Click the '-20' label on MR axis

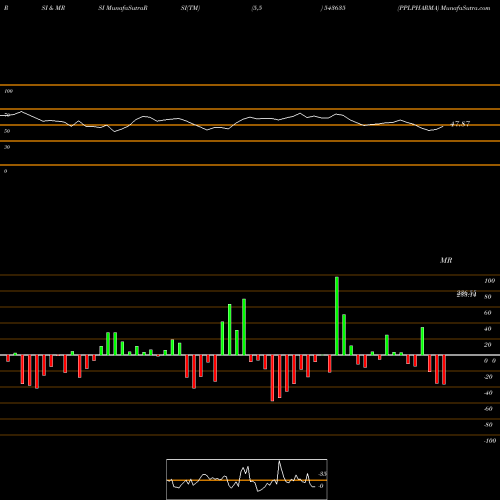click(x=488, y=377)
